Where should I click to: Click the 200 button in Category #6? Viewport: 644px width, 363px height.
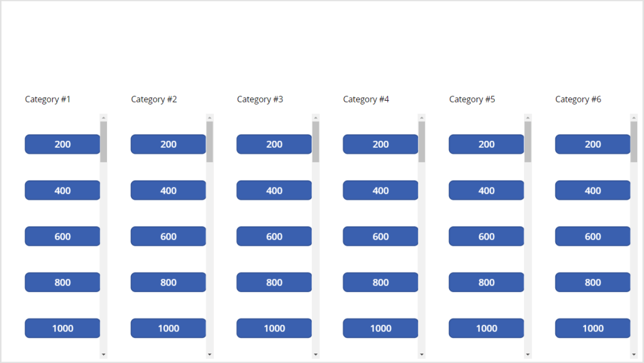tap(592, 144)
